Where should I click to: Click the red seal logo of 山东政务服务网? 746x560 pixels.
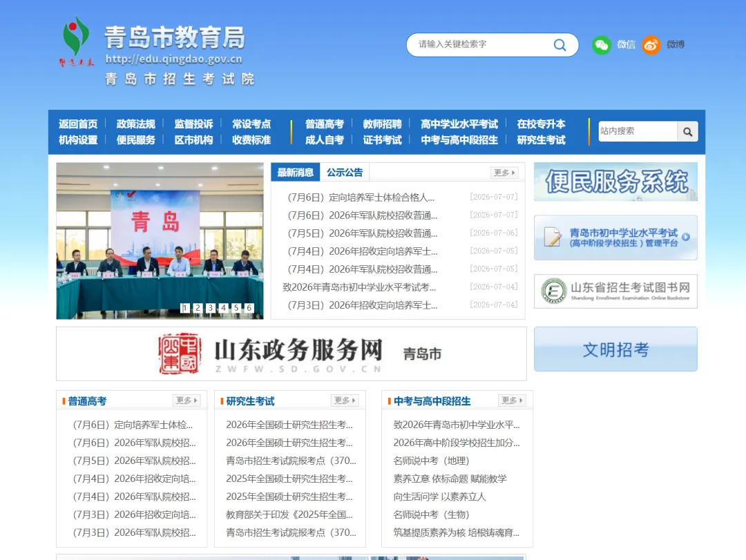[180, 354]
